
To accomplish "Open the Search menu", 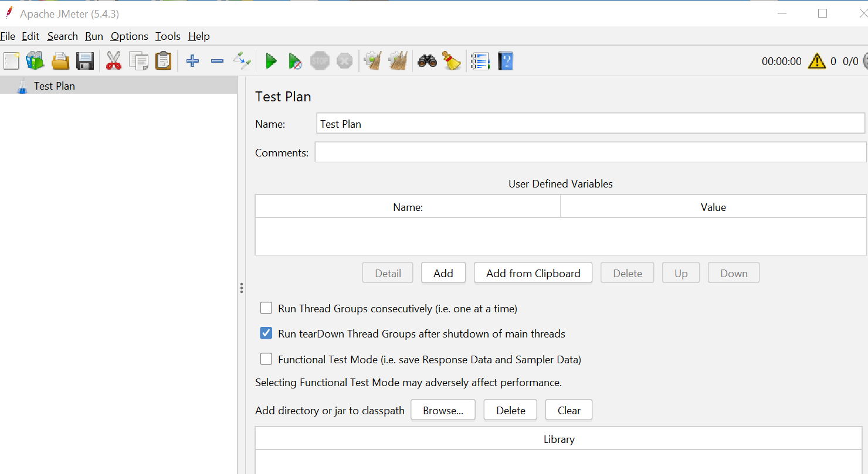I will click(63, 36).
